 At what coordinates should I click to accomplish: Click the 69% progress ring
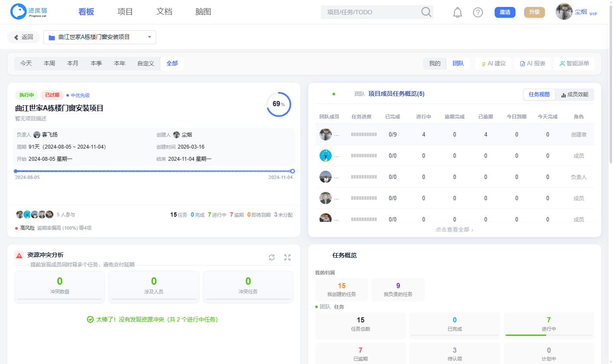tap(279, 104)
